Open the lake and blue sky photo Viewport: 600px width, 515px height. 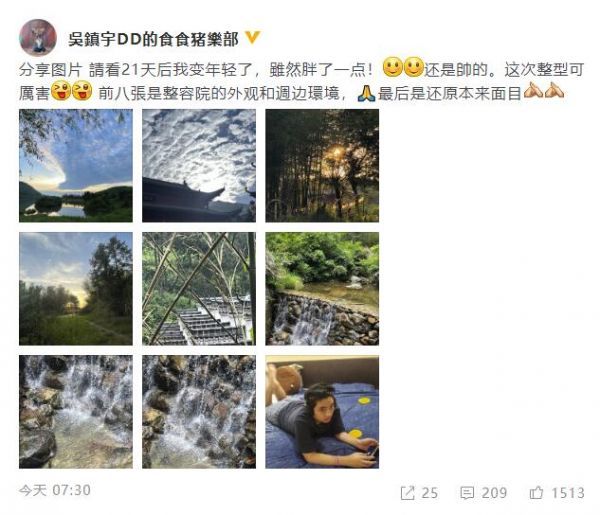pos(76,166)
